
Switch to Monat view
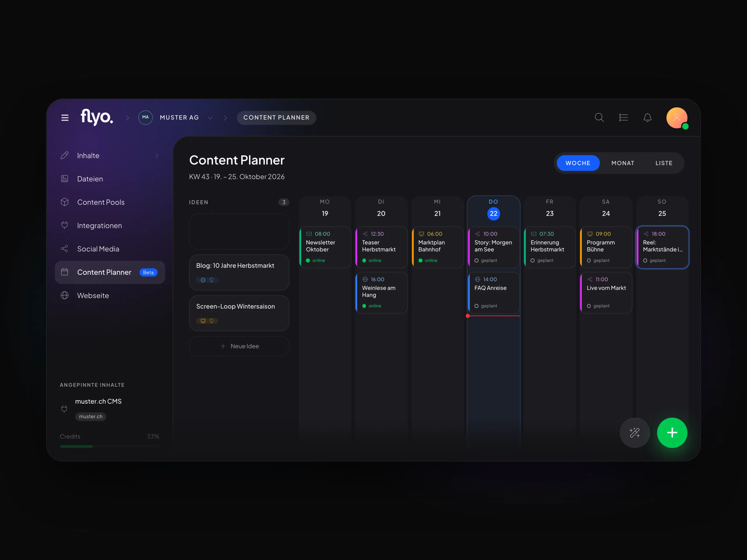[x=623, y=163]
